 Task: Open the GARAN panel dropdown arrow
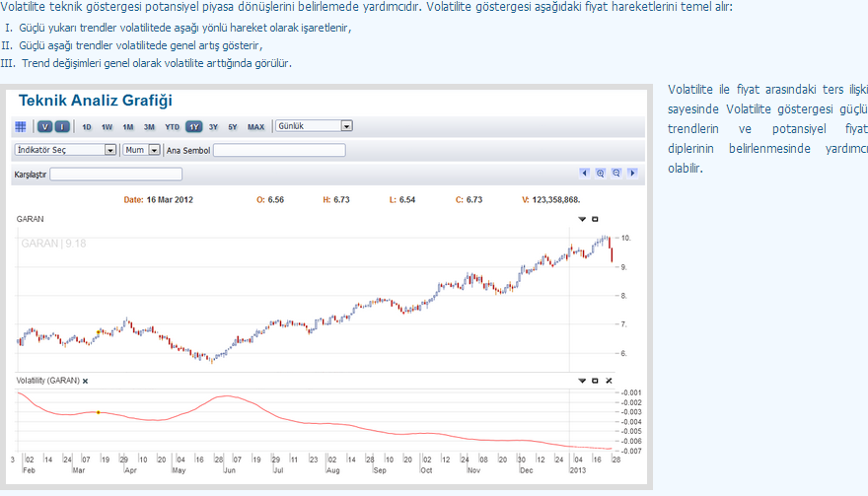[x=582, y=219]
